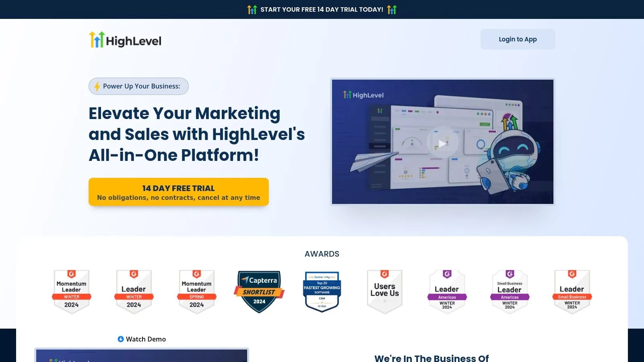Start the 14 Day Free Trial
644x362 pixels.
pos(179,192)
